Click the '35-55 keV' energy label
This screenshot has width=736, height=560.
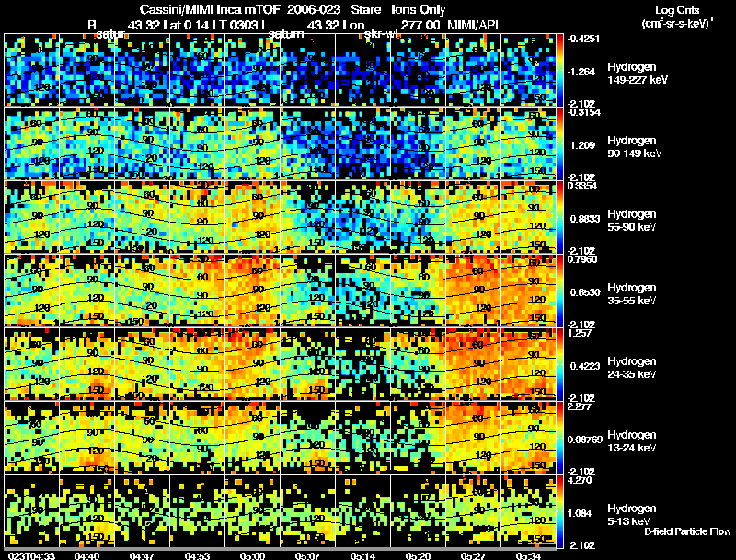pos(632,301)
